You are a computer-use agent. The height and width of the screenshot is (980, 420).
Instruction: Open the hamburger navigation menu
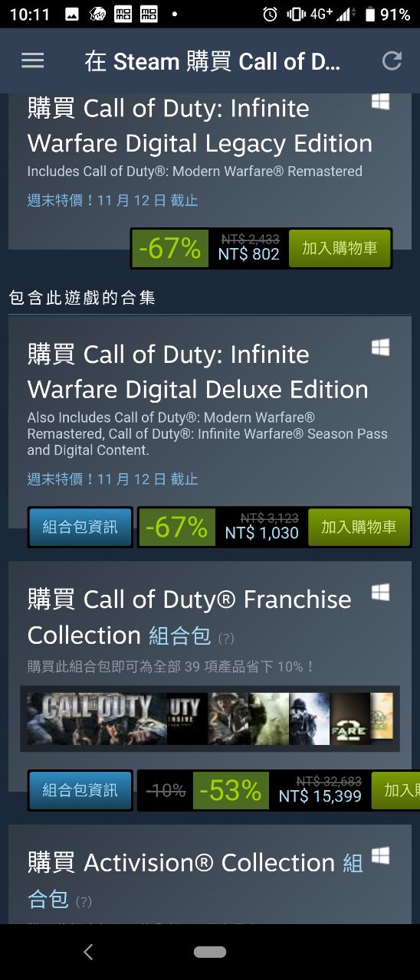pos(32,61)
